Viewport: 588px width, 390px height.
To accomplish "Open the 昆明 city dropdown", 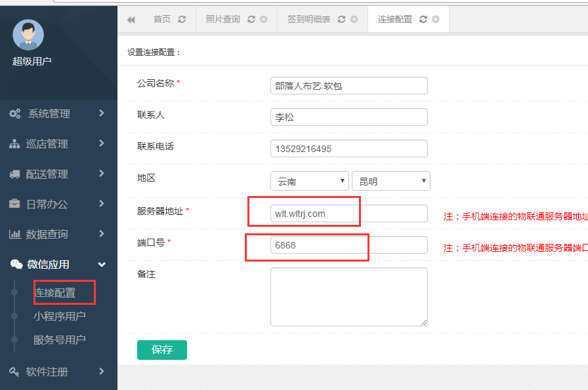I will pyautogui.click(x=390, y=180).
